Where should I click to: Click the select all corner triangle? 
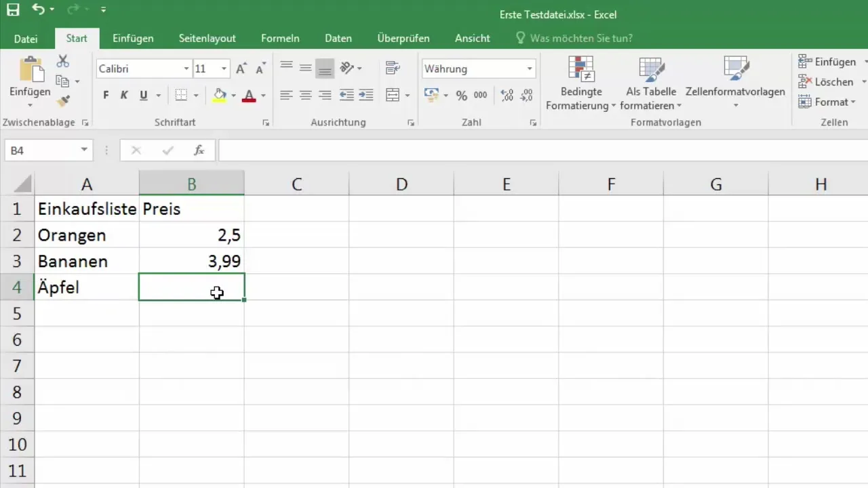click(x=22, y=184)
